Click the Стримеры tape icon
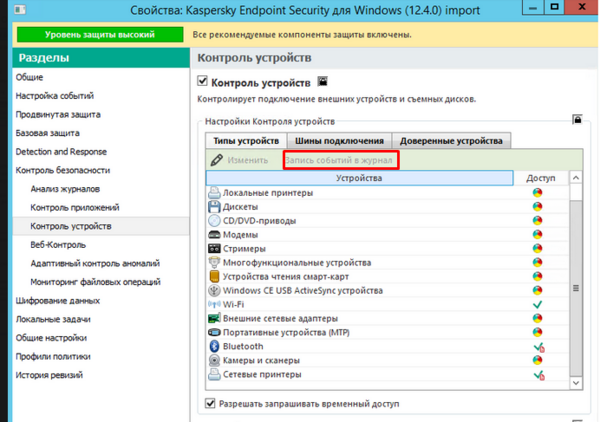 click(214, 249)
